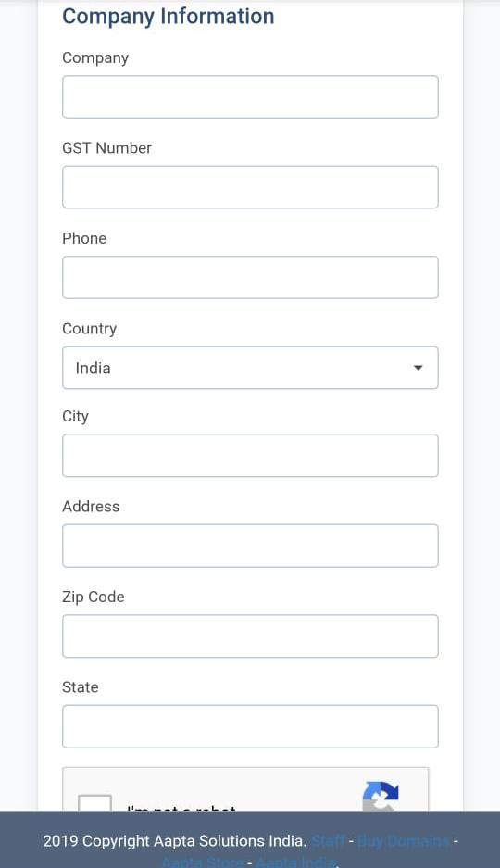
Task: Select the Phone text box
Action: (x=250, y=277)
